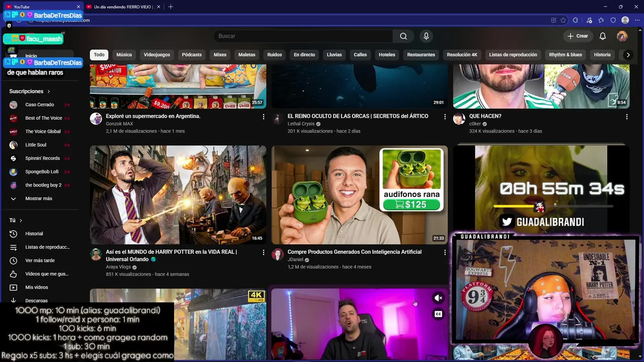Bookmark this page with star icon

(563, 20)
